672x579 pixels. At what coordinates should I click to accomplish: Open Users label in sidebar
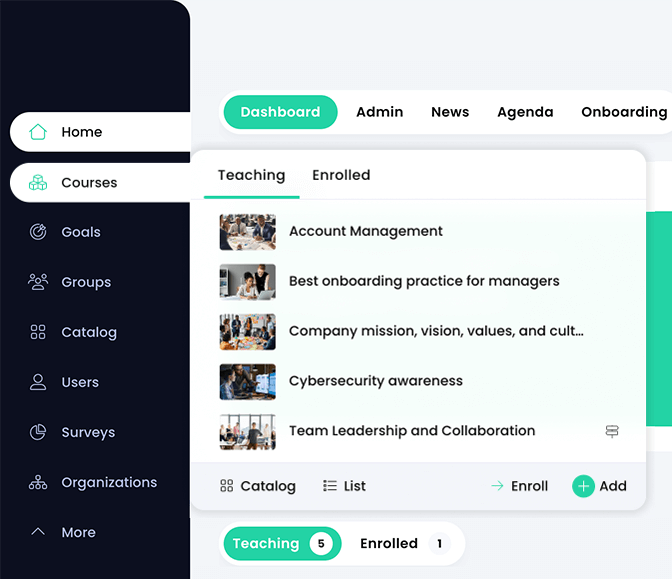pos(80,382)
